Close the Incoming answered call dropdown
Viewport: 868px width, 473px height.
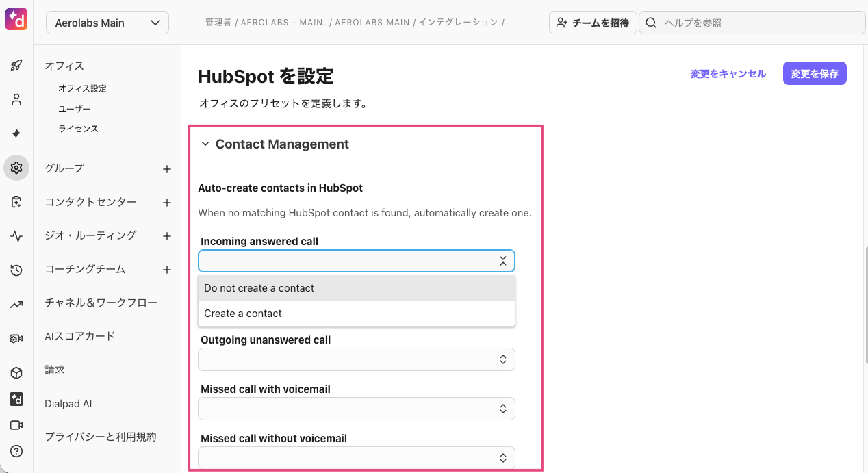pyautogui.click(x=356, y=261)
